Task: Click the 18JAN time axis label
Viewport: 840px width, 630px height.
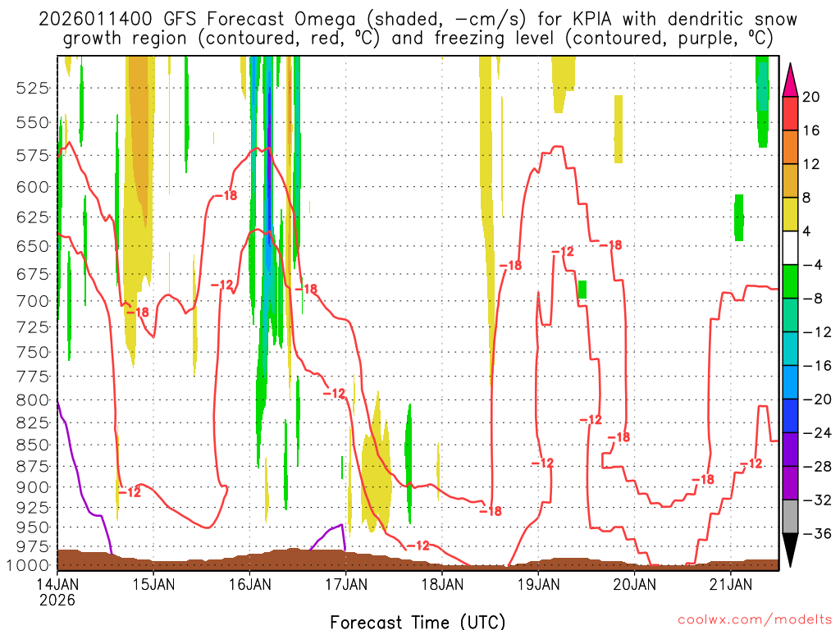Action: (x=442, y=583)
